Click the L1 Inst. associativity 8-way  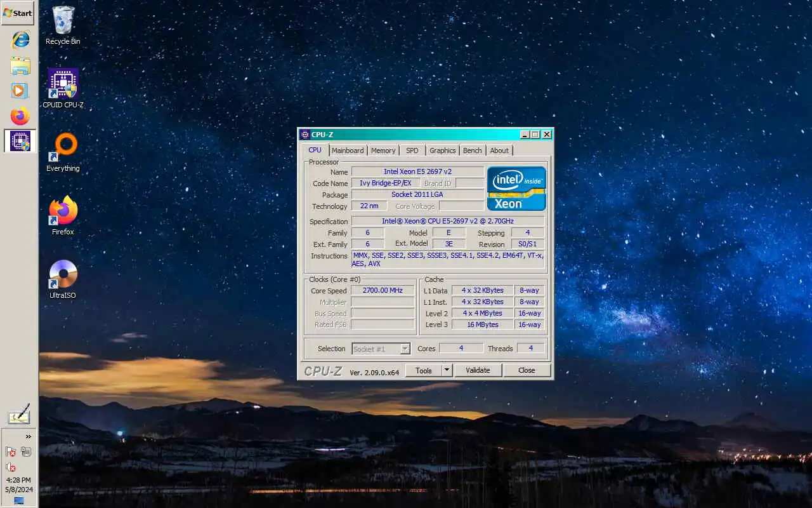coord(529,302)
